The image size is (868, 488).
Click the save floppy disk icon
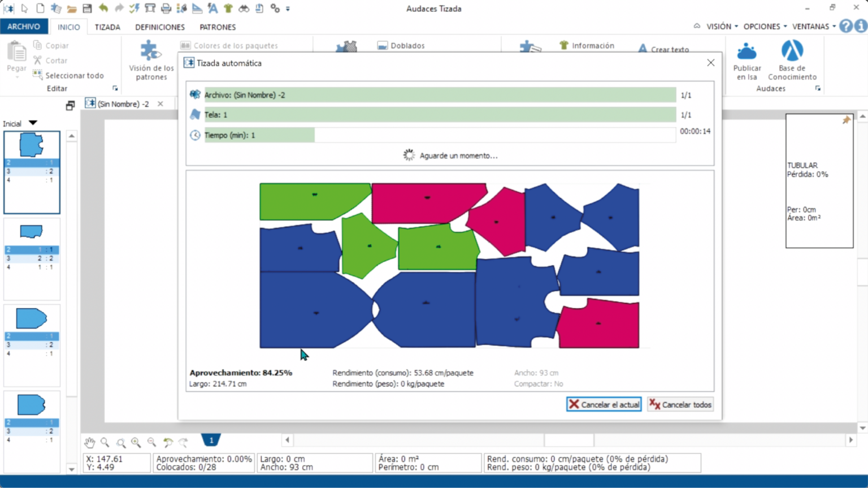click(x=87, y=8)
